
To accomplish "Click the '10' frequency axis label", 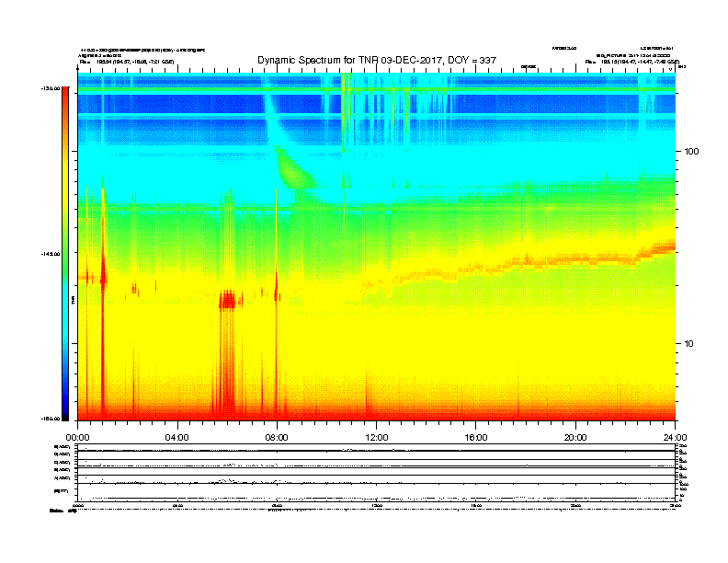I will coord(688,344).
